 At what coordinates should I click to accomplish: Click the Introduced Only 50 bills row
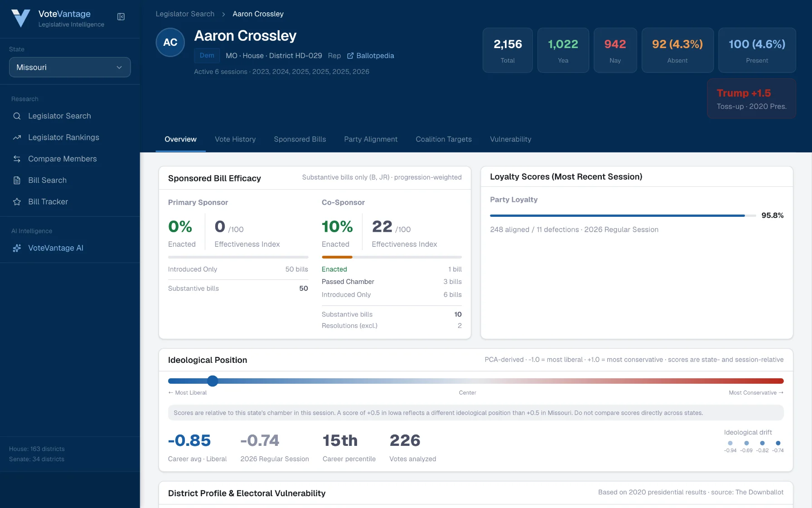(x=238, y=269)
